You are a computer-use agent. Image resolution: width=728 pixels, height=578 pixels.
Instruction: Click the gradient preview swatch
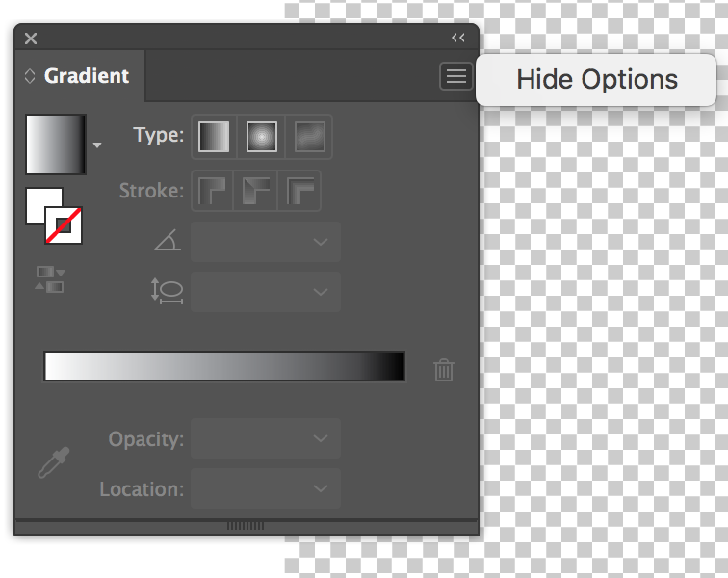[x=56, y=144]
